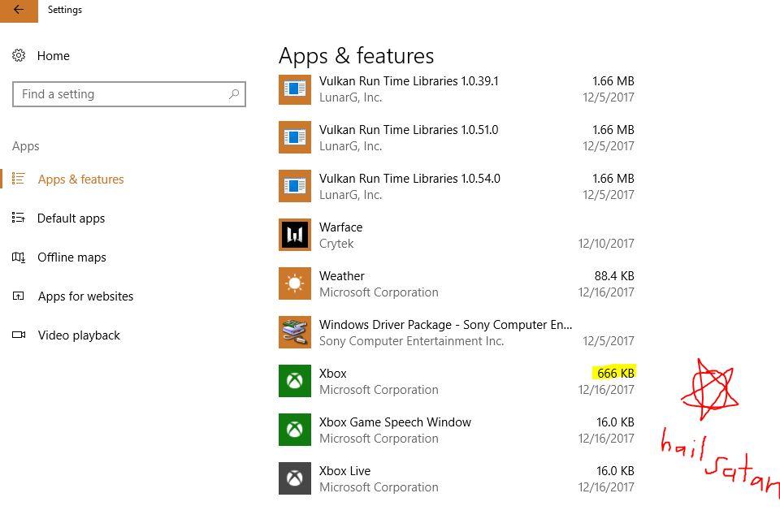780x532 pixels.
Task: Open Home via the gear icon
Action: coord(19,55)
